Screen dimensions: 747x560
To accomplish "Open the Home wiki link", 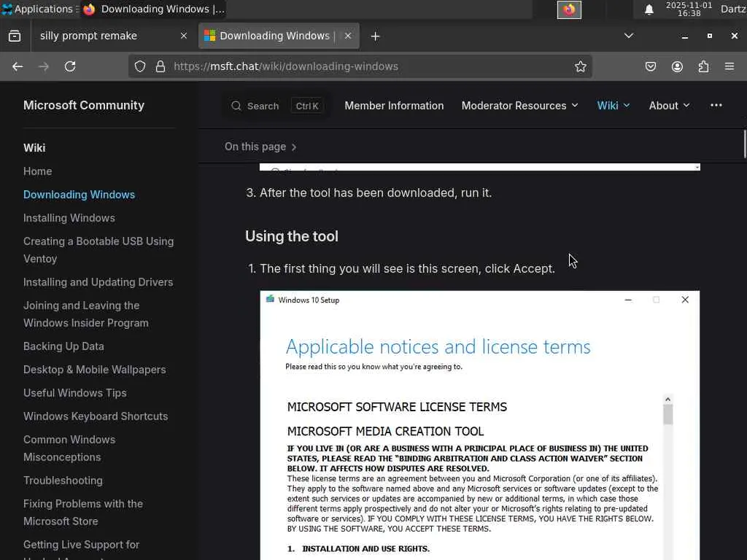I will click(38, 171).
